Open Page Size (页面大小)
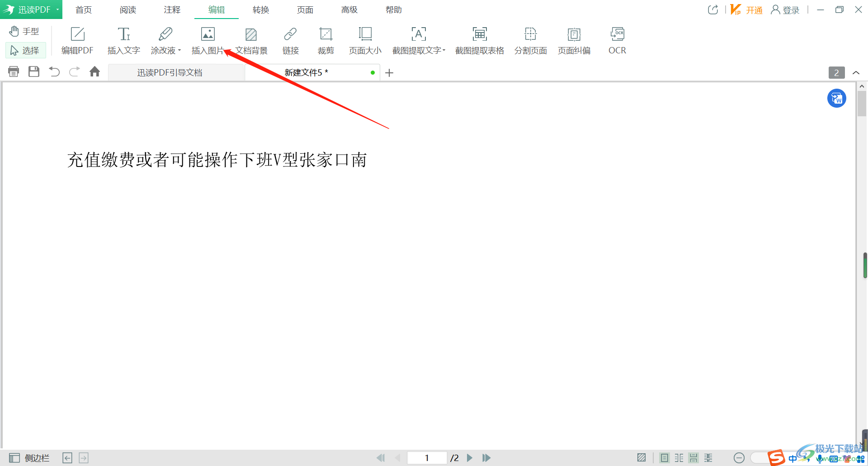Screen dimensions: 868x466 coord(365,41)
